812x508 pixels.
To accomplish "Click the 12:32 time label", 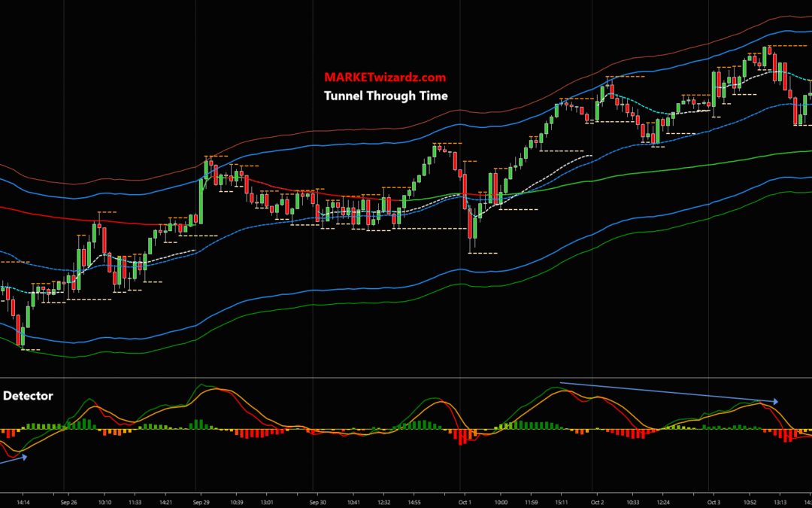I will (x=383, y=502).
